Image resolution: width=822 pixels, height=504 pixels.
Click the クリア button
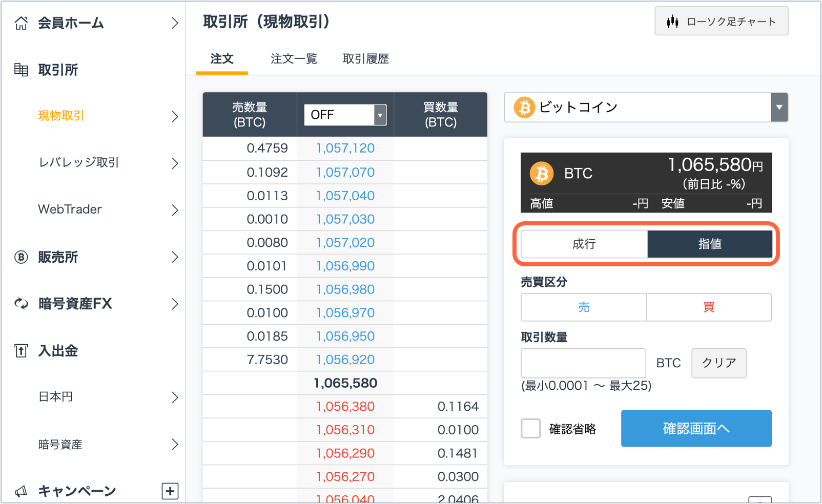click(x=719, y=363)
